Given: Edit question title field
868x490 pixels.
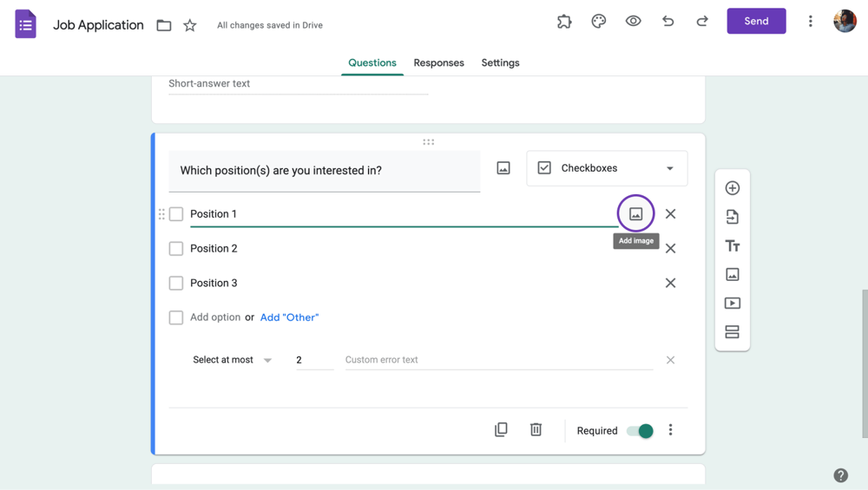Looking at the screenshot, I should 325,171.
